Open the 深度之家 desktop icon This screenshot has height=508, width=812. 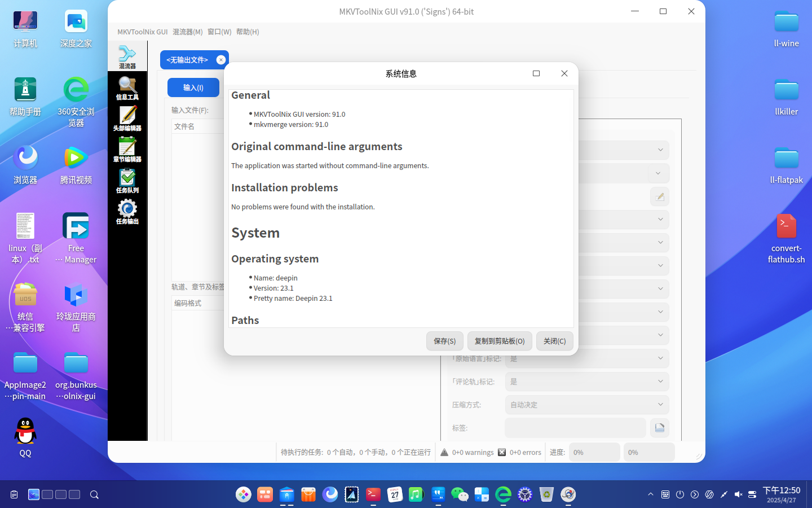point(76,29)
